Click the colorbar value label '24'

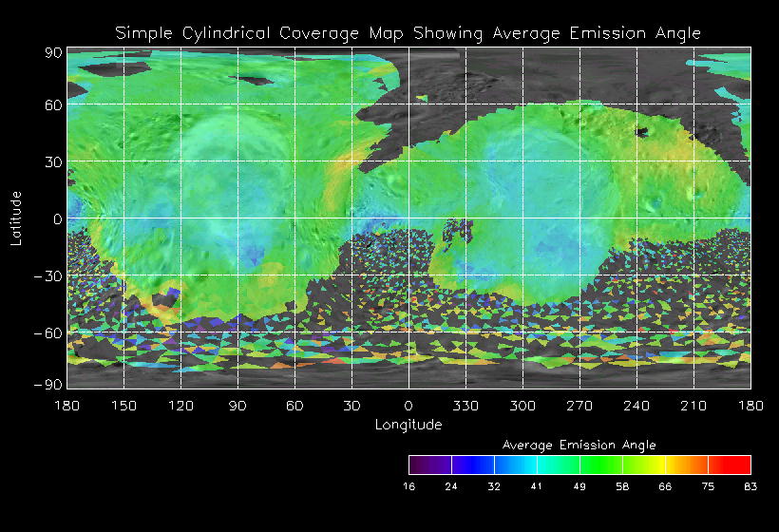[451, 486]
